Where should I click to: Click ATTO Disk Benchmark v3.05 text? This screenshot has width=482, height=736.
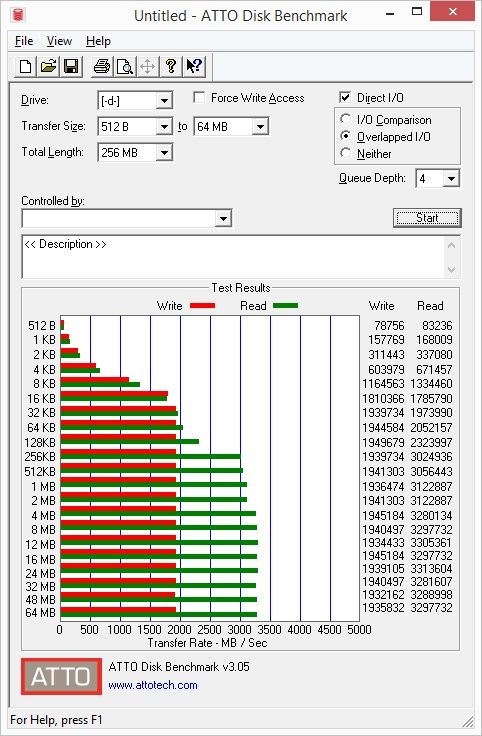pyautogui.click(x=179, y=667)
